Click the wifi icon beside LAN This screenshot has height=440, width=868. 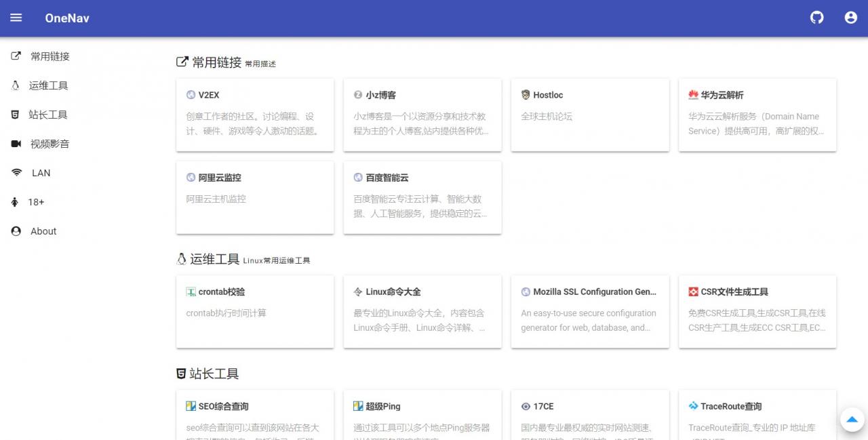click(17, 173)
